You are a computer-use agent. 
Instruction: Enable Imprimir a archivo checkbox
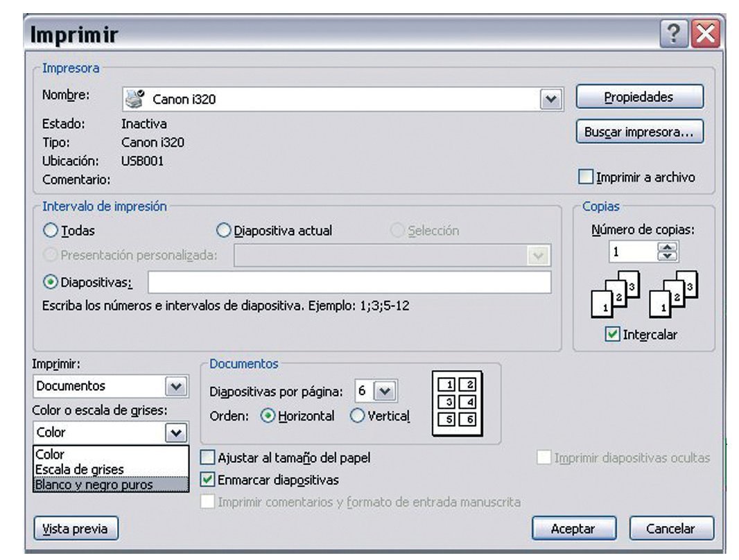[586, 178]
